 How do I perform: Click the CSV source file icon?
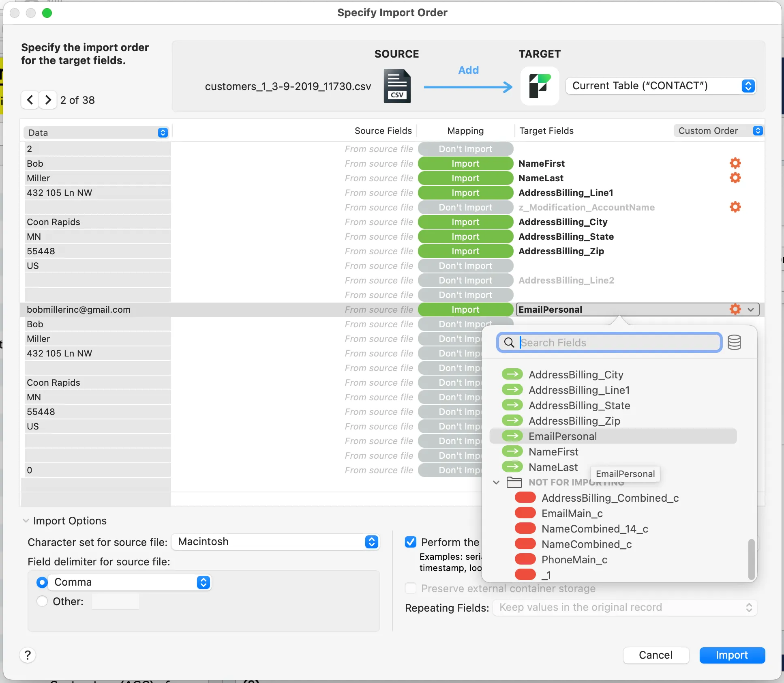(397, 86)
